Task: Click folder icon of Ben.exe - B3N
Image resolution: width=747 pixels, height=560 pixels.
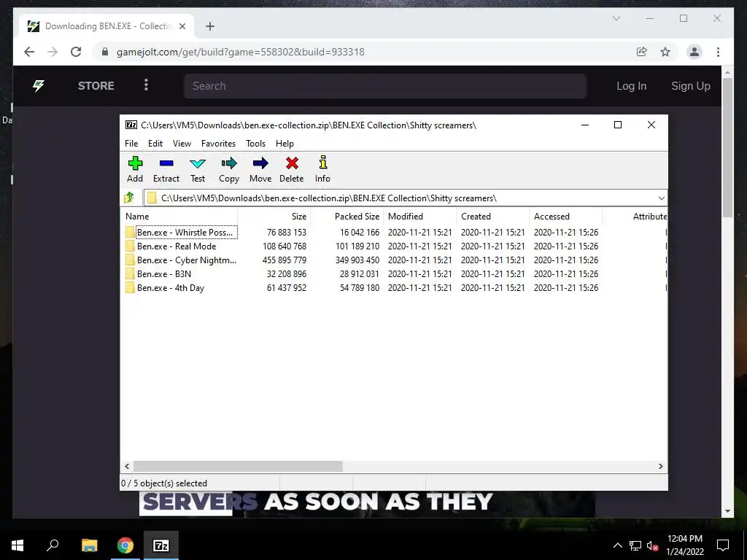Action: [x=130, y=274]
